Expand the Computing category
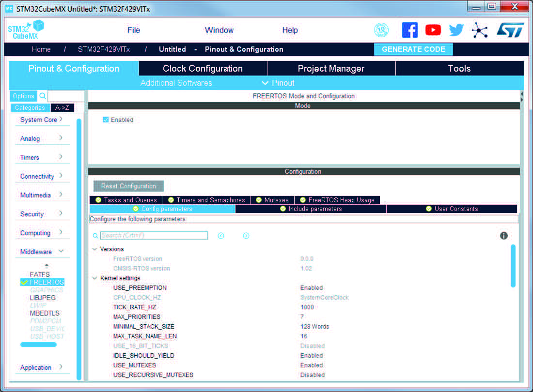Image resolution: width=533 pixels, height=392 pixels. click(x=42, y=233)
